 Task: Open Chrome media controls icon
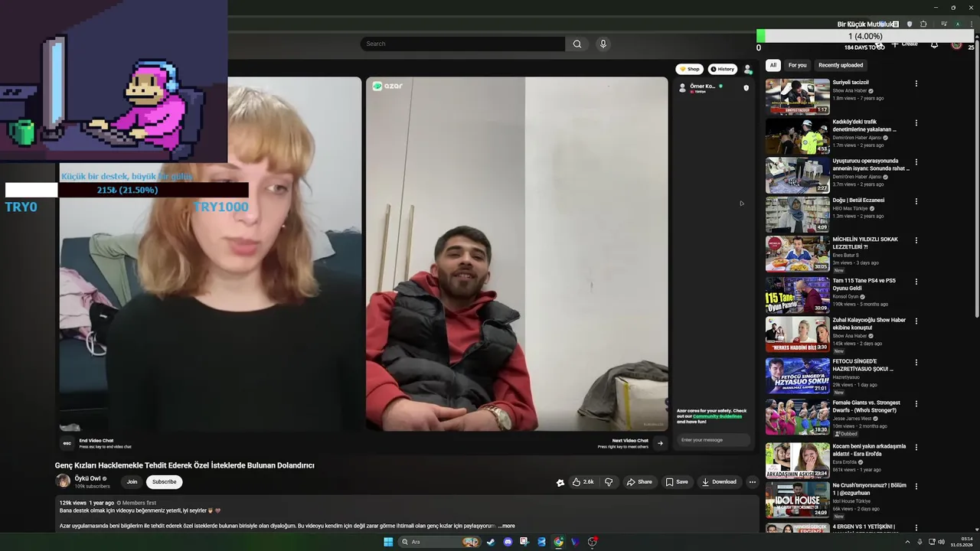(x=944, y=24)
